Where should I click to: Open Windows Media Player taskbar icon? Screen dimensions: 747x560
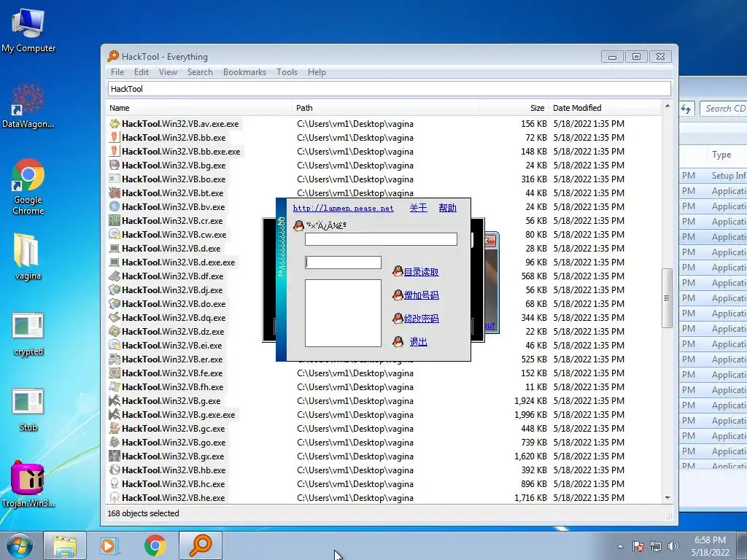[x=109, y=545]
